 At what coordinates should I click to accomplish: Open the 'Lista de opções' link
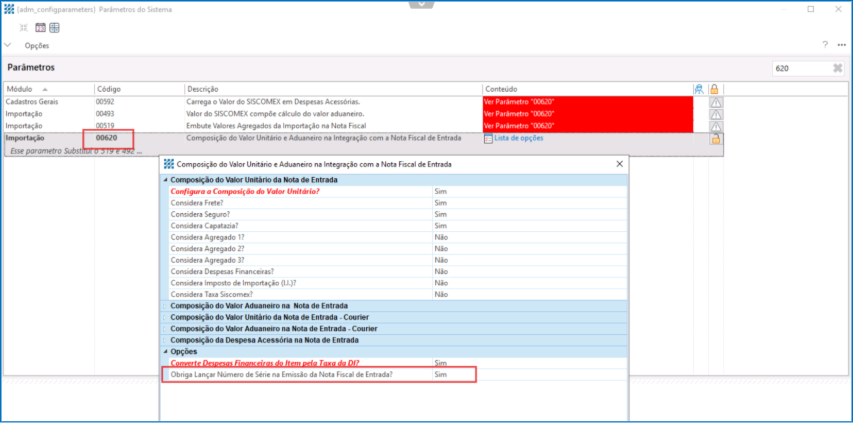click(x=518, y=138)
